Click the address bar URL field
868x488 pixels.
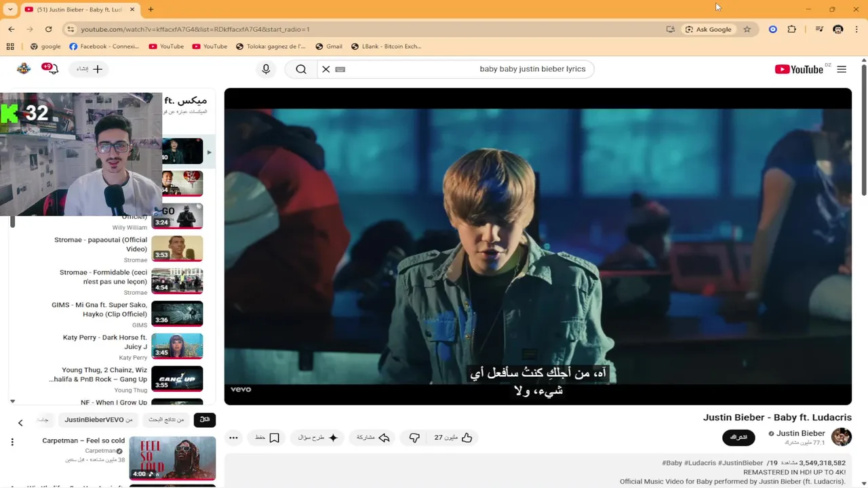(366, 29)
